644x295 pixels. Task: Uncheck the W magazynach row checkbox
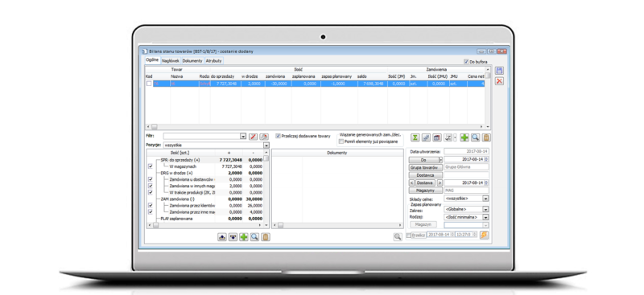[x=151, y=166]
